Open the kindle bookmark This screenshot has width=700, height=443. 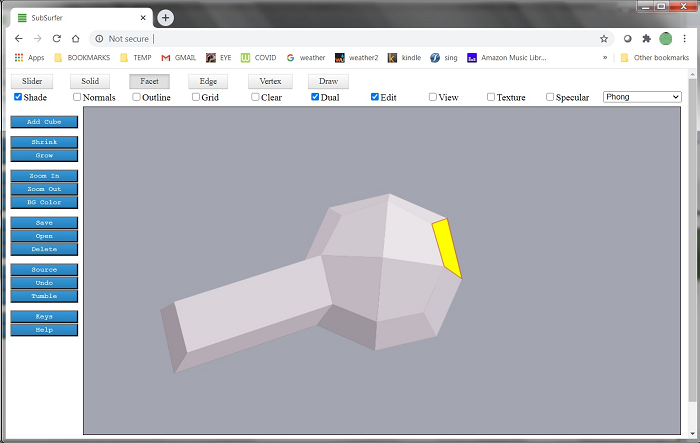click(x=404, y=58)
